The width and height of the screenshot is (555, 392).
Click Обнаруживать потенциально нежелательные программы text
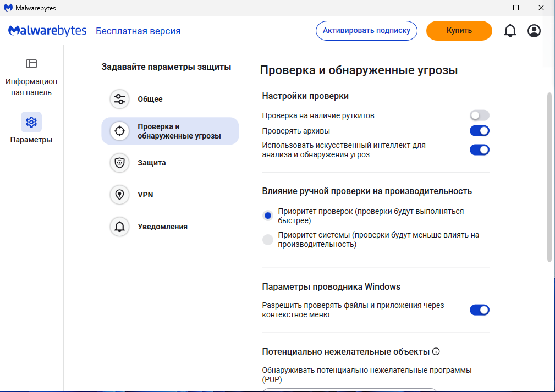coord(367,374)
